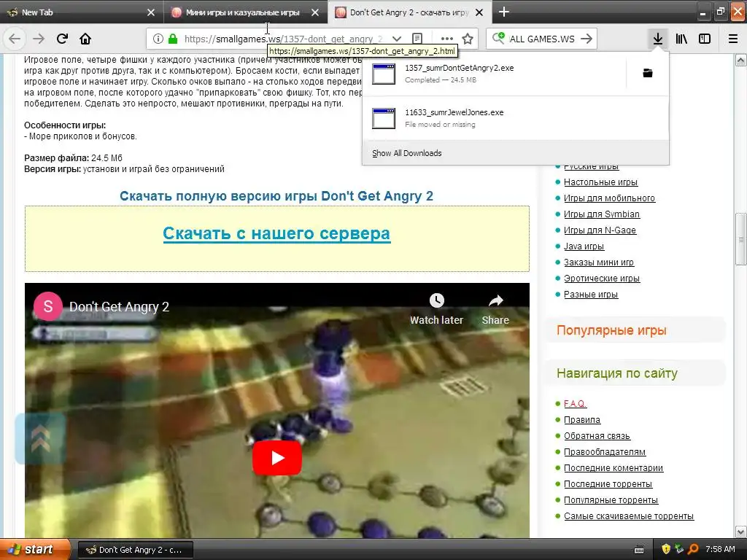Click the search engine magnifier icon
The width and height of the screenshot is (747, 560).
coord(498,38)
